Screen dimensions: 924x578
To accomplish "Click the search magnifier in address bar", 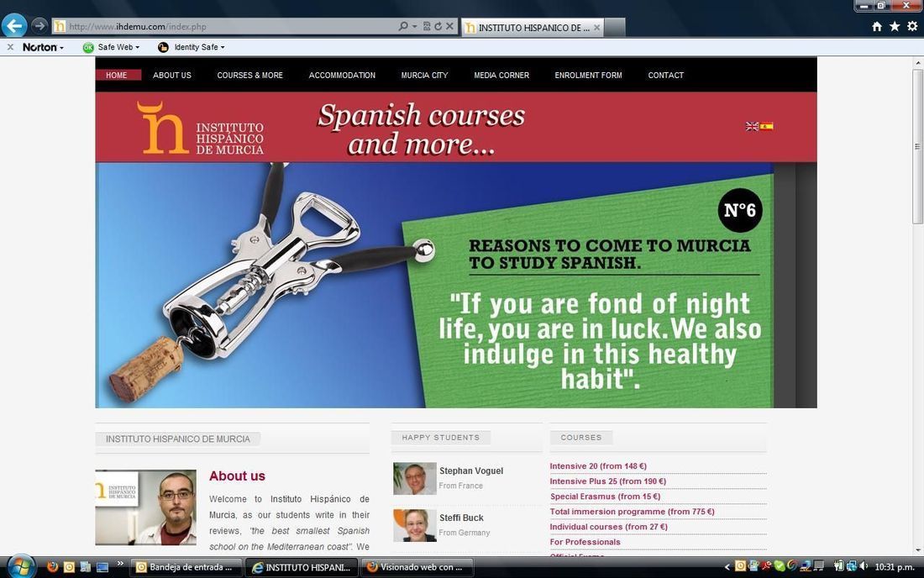I will [x=403, y=27].
